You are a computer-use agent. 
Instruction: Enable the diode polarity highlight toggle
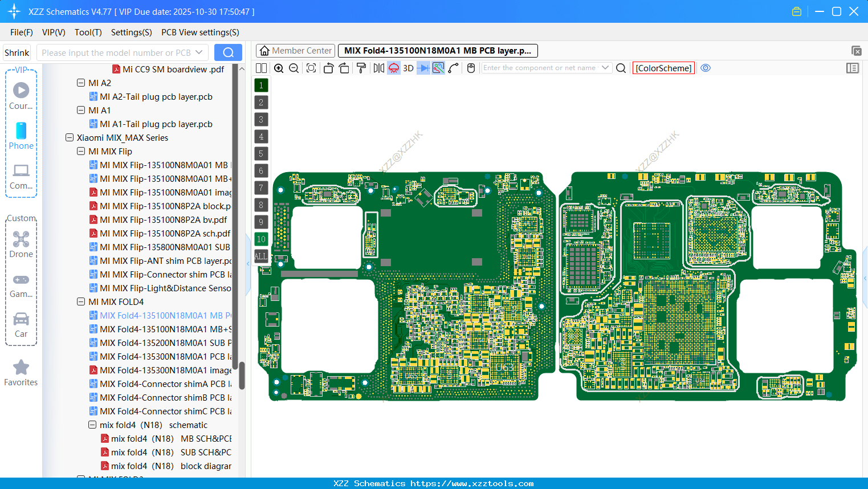423,68
